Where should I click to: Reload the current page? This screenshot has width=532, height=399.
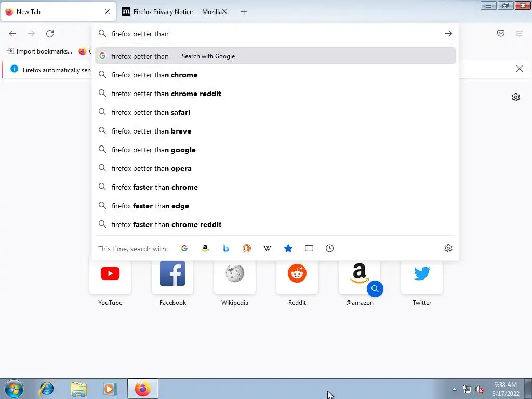(50, 34)
